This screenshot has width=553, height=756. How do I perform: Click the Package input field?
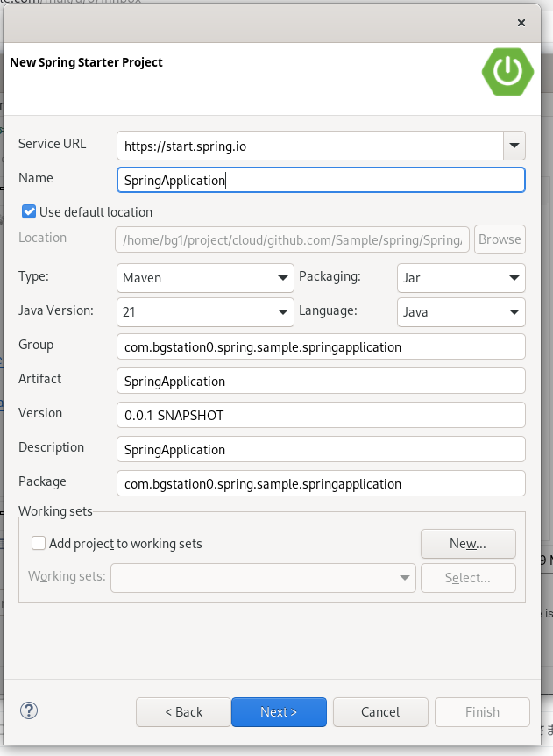tap(321, 483)
